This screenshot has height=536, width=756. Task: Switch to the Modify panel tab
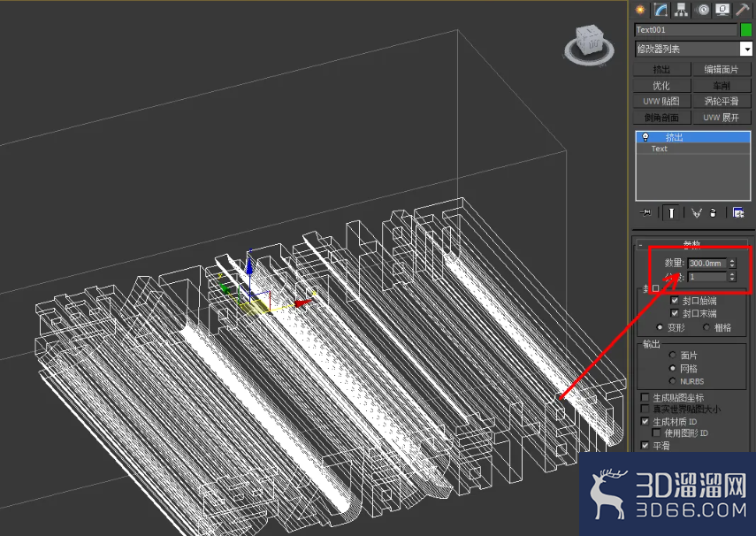click(661, 10)
